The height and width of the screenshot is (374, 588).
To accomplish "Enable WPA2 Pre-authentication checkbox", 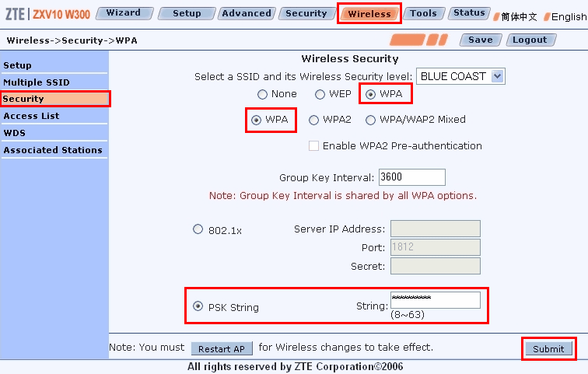I will click(313, 145).
